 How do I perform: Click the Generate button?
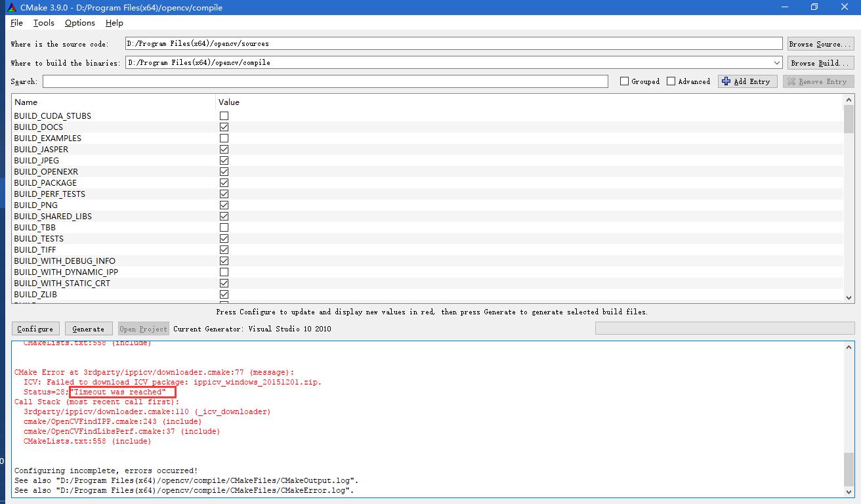click(88, 329)
